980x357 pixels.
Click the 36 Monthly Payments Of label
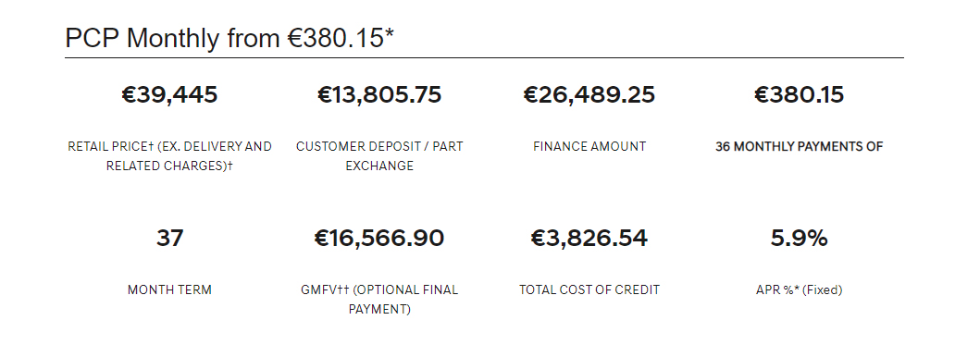coord(800,147)
